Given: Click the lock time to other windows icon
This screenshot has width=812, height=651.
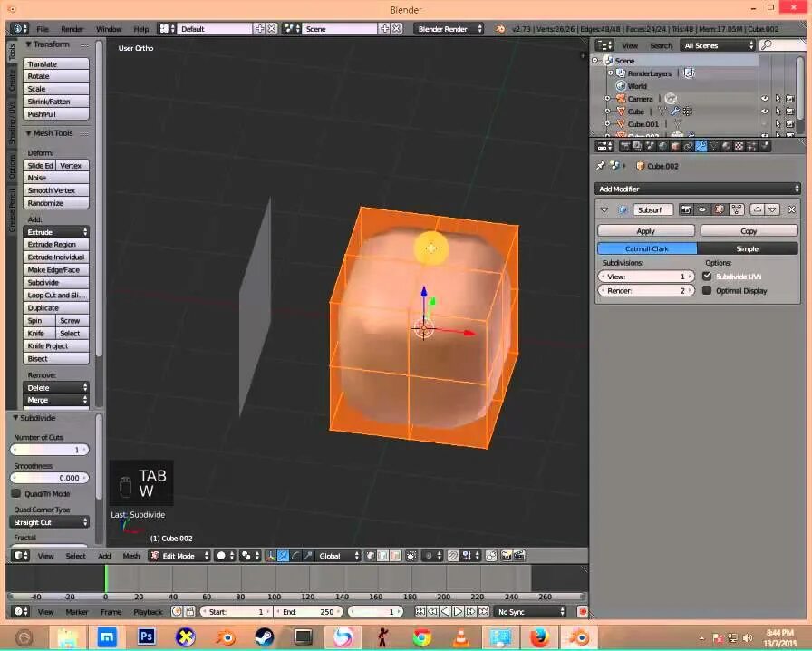Looking at the screenshot, I should (x=189, y=612).
